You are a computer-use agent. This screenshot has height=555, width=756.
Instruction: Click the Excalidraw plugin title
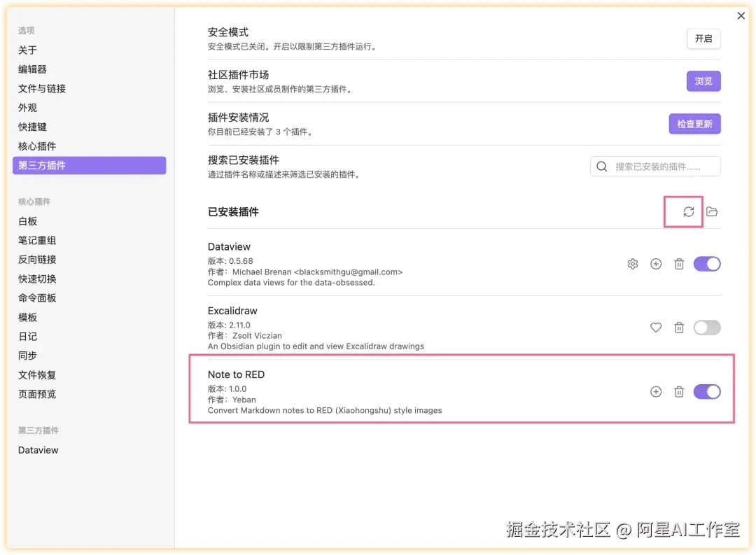(x=232, y=311)
